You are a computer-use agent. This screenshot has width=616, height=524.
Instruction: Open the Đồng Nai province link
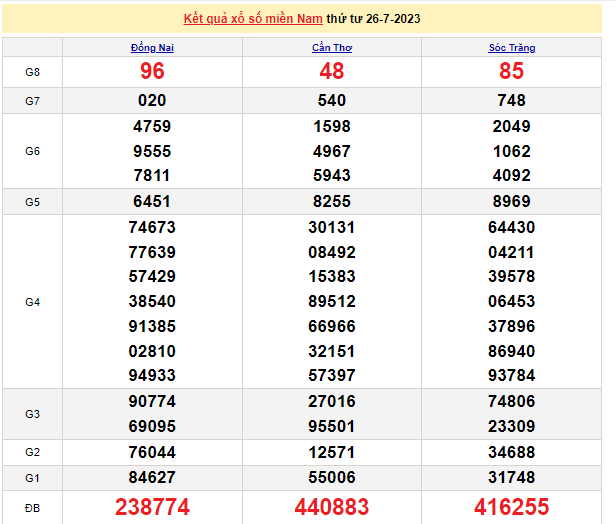click(152, 48)
